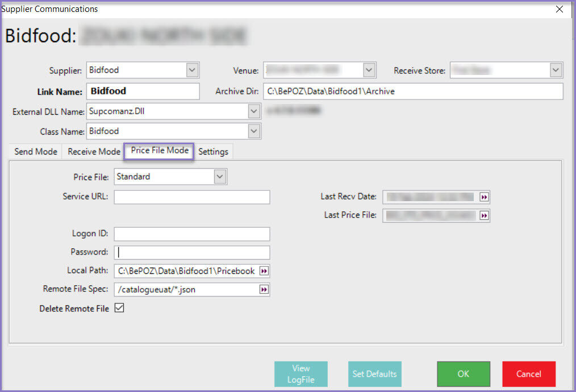Click the Local Path browse arrow icon

point(264,271)
